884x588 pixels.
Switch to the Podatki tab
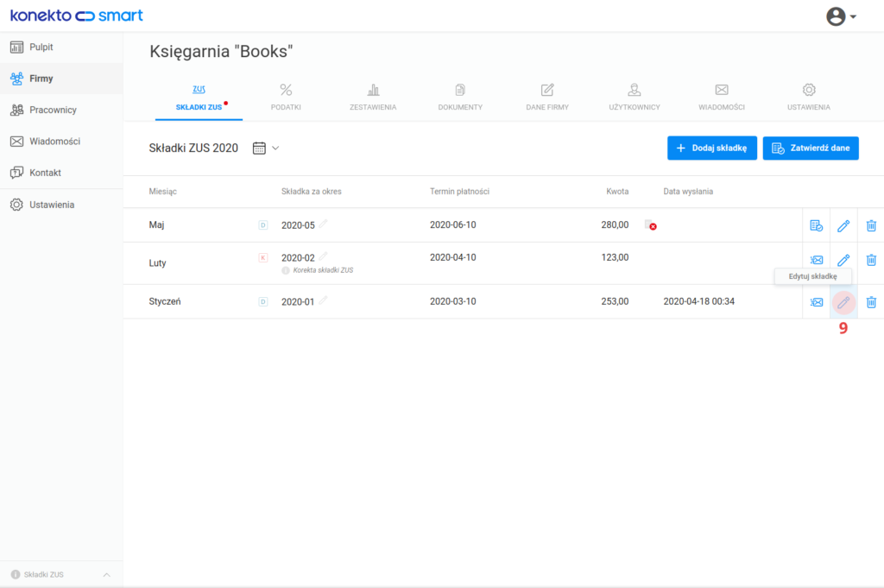[286, 97]
